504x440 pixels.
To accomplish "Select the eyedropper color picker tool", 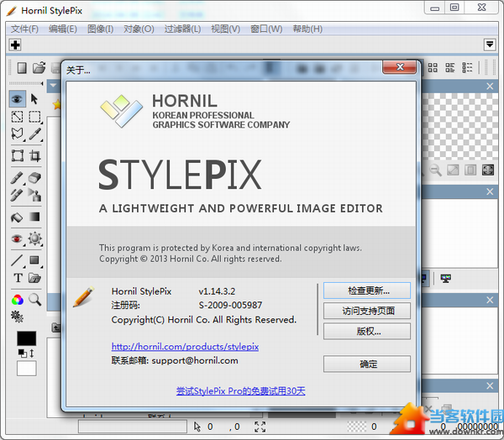I will tap(34, 134).
